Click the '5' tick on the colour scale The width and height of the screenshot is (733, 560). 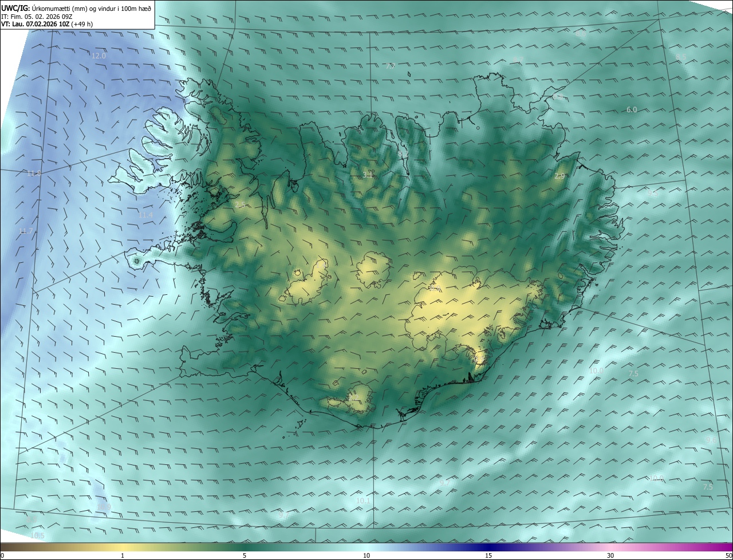point(245,556)
